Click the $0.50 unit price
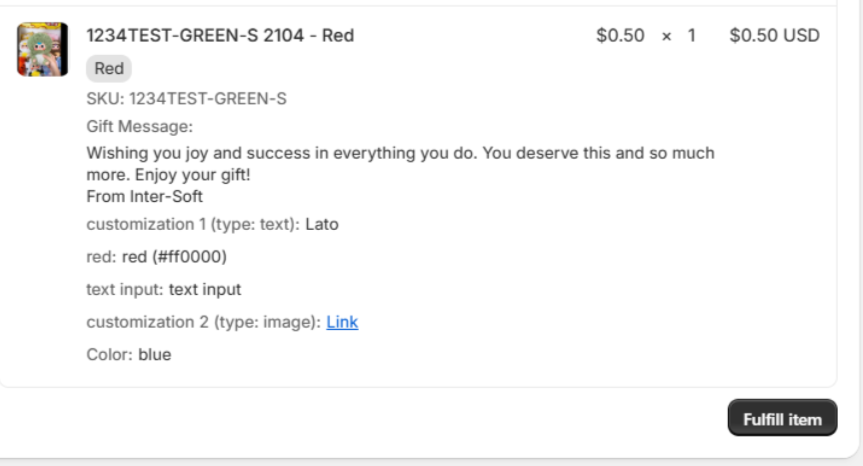863x466 pixels. (x=620, y=36)
